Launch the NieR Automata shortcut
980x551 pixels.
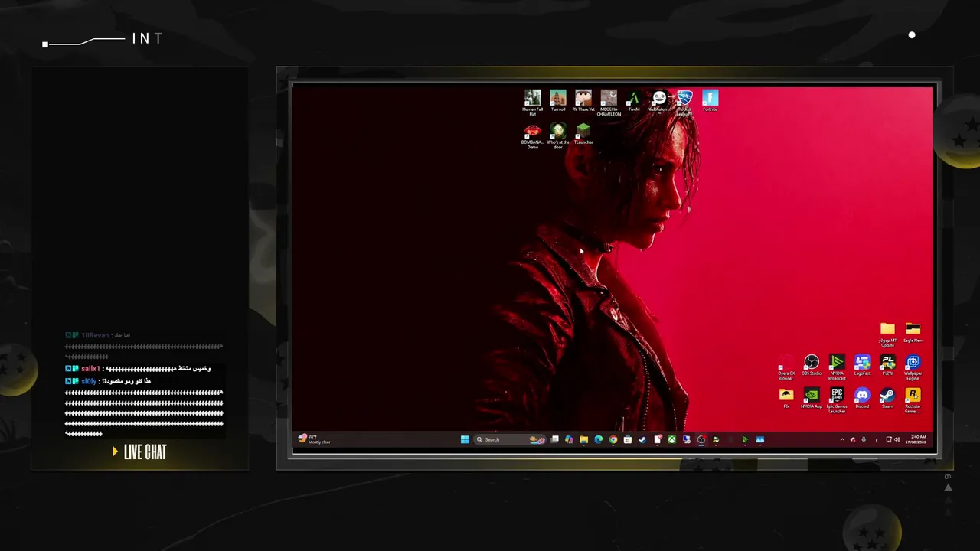659,100
